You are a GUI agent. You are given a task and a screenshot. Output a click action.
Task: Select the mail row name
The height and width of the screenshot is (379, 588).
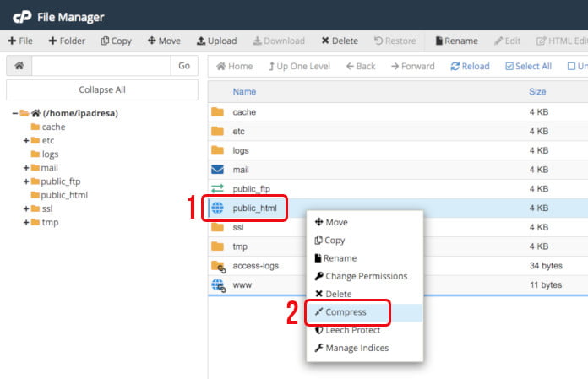[241, 170]
